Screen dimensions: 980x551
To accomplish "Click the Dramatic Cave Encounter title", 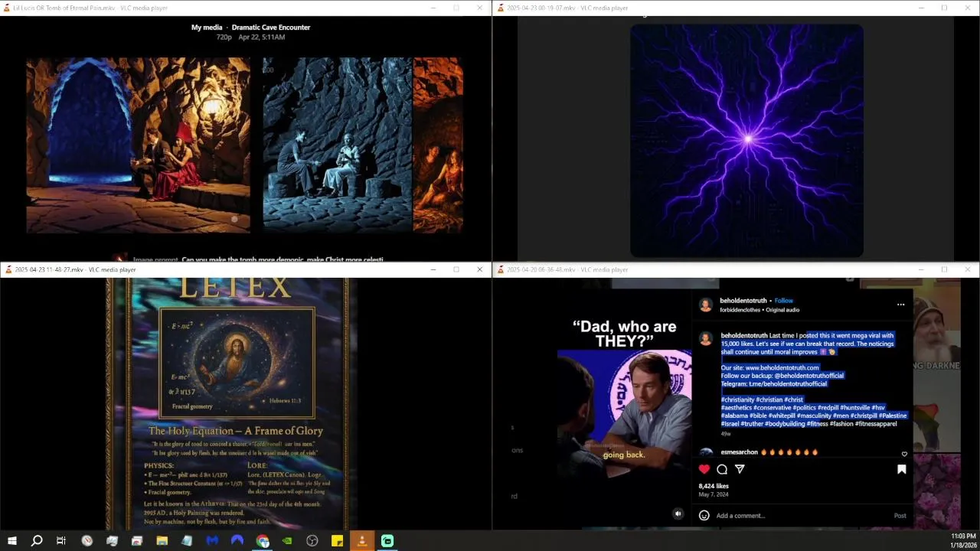I will point(271,28).
